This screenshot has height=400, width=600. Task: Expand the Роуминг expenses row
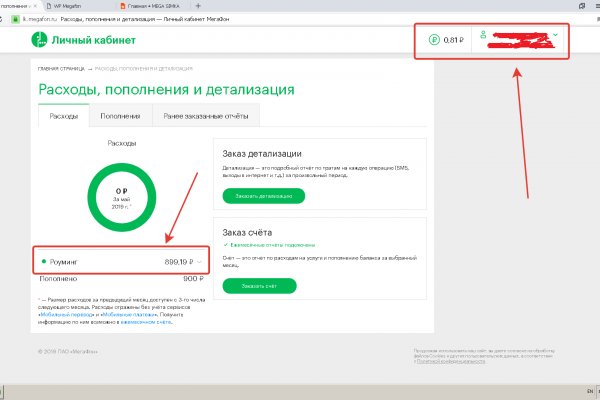pyautogui.click(x=200, y=261)
